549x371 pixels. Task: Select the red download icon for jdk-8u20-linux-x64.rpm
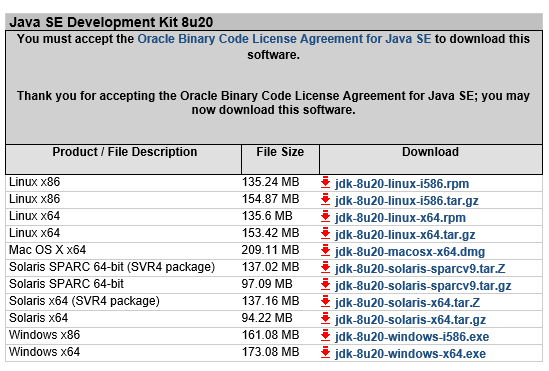tap(325, 216)
